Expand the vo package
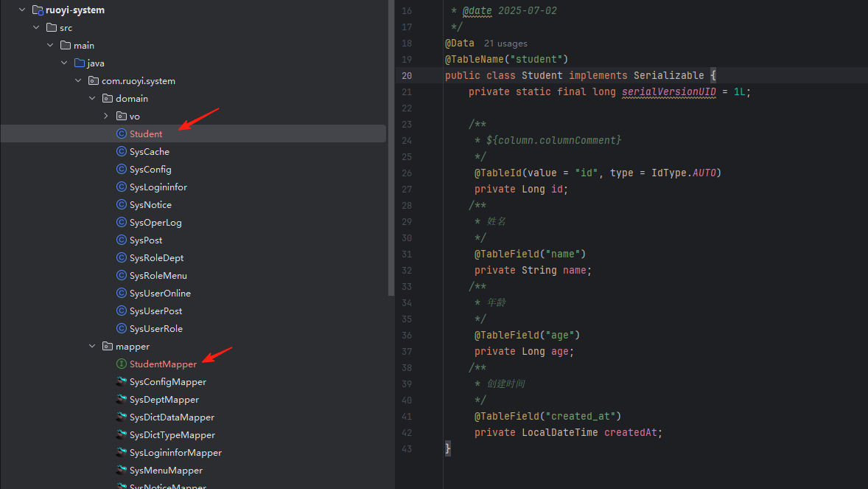The image size is (868, 489). [x=106, y=116]
